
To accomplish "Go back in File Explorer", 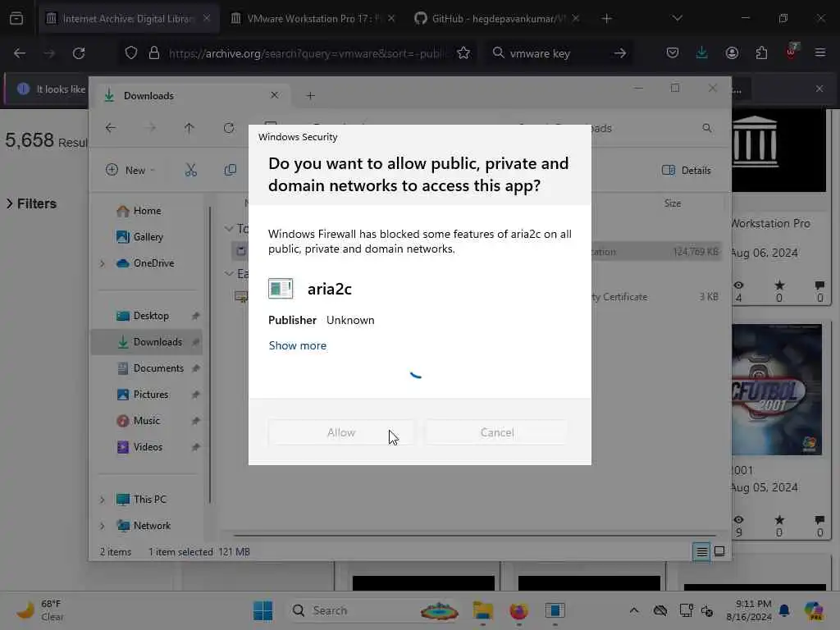I will tap(111, 128).
